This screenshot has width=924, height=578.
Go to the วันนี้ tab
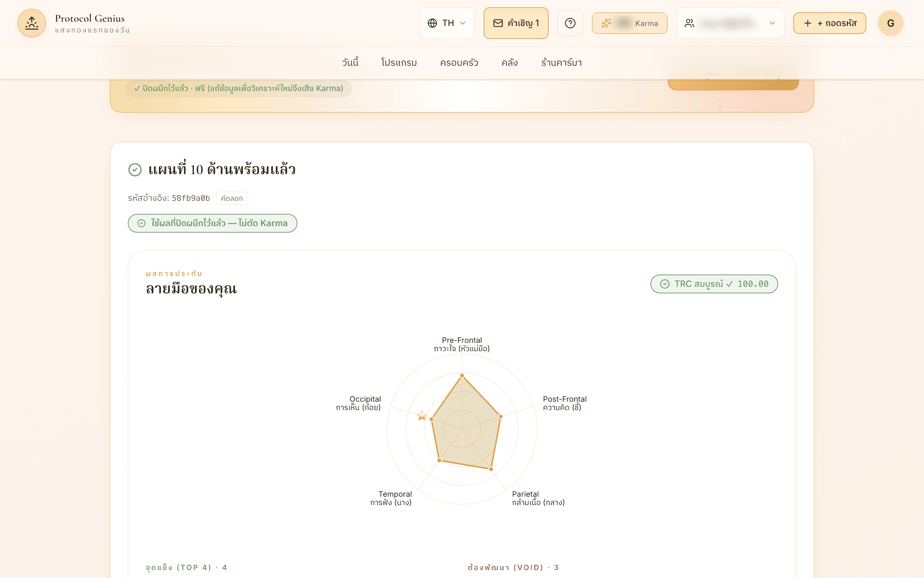click(350, 62)
